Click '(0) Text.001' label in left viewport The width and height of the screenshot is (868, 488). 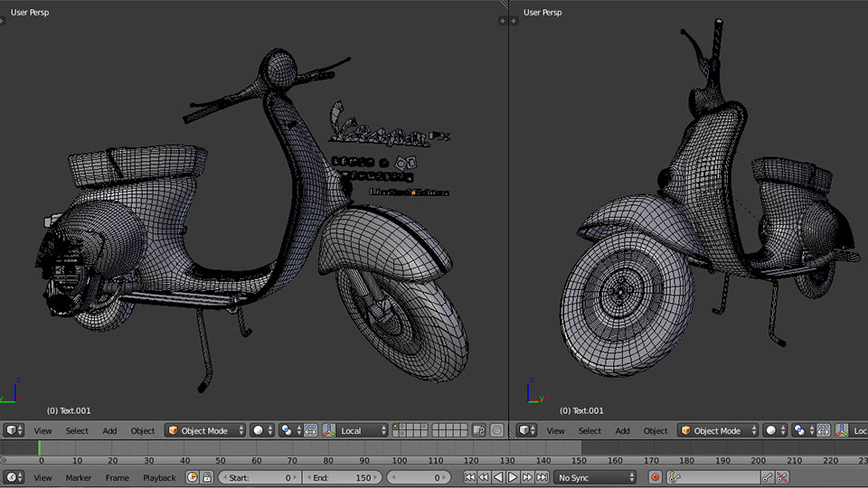point(69,410)
